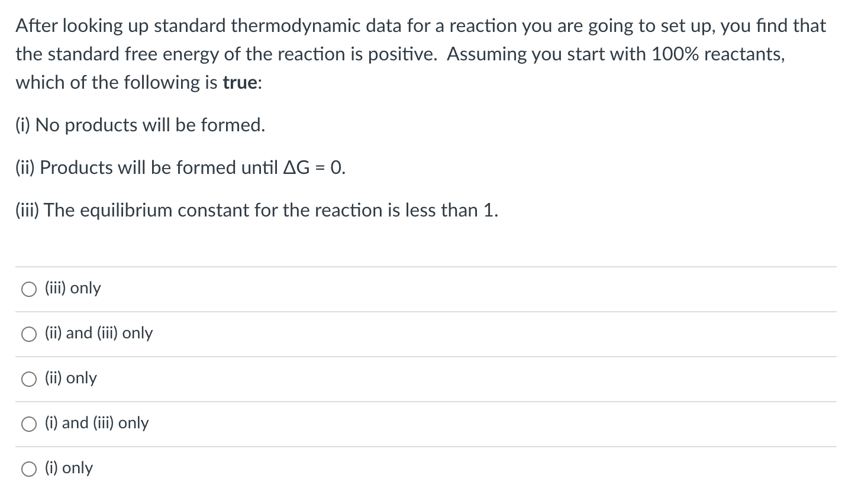Check the "(i) only" radio button
The width and height of the screenshot is (845, 504).
pos(29,469)
